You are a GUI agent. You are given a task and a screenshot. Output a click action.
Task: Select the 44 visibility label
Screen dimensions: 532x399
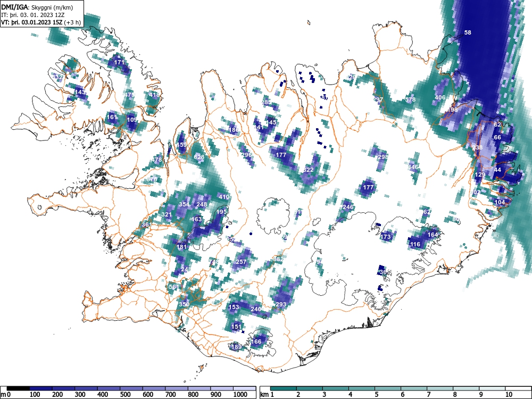(x=497, y=170)
